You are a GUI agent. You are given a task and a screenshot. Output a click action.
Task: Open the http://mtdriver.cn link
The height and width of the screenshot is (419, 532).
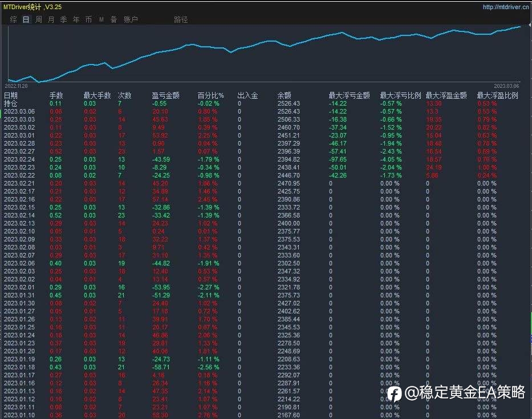[x=506, y=7]
